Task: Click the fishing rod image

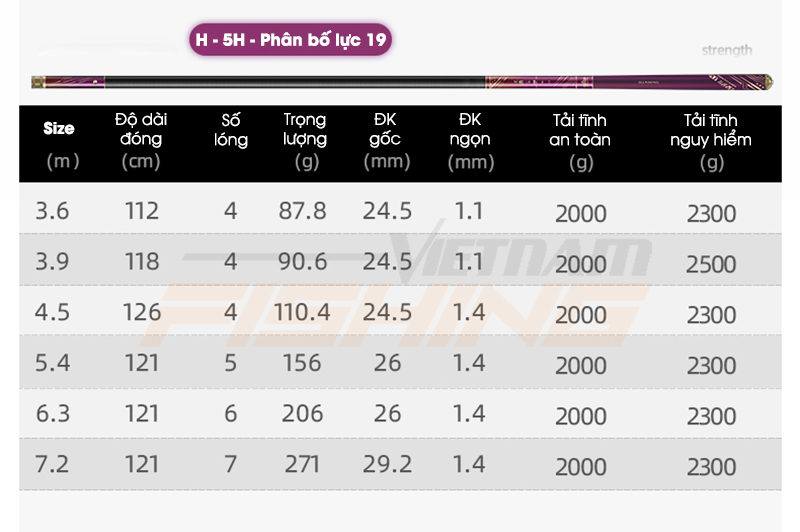Action: 402,82
